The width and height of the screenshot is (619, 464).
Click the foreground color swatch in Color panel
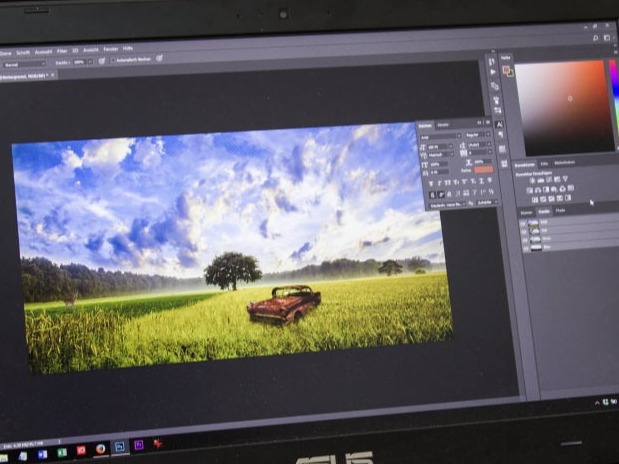tap(506, 70)
